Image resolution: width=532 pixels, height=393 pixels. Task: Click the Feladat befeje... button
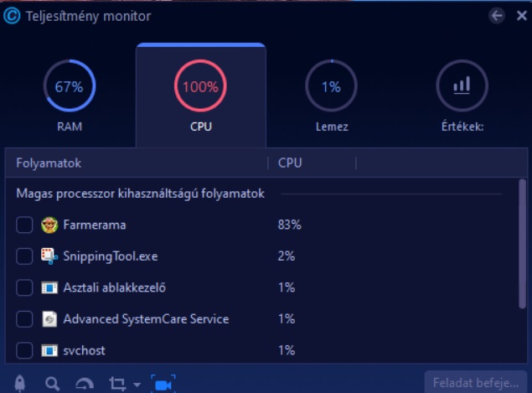coord(476,383)
